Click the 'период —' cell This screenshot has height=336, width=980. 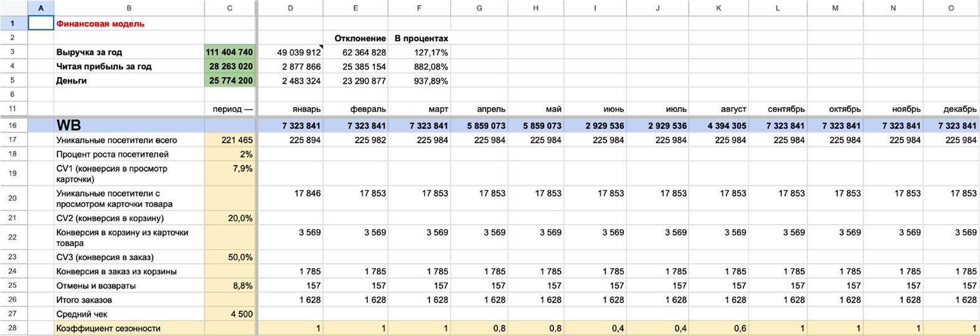(230, 109)
